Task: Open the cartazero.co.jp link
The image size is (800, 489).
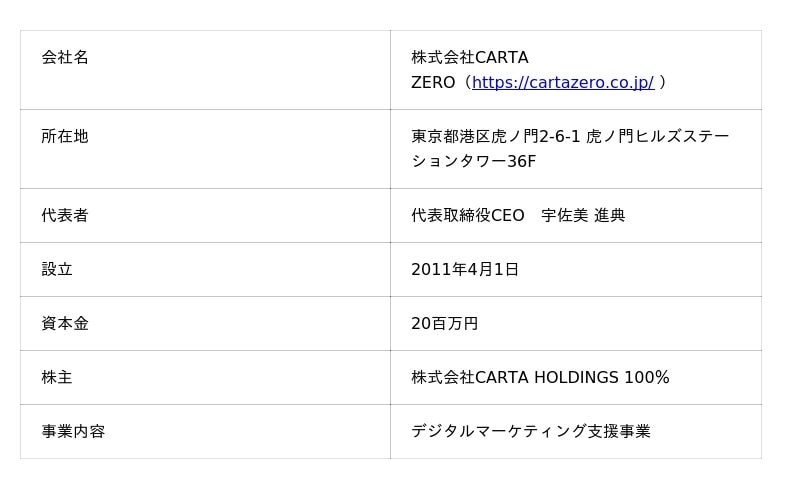Action: point(562,83)
